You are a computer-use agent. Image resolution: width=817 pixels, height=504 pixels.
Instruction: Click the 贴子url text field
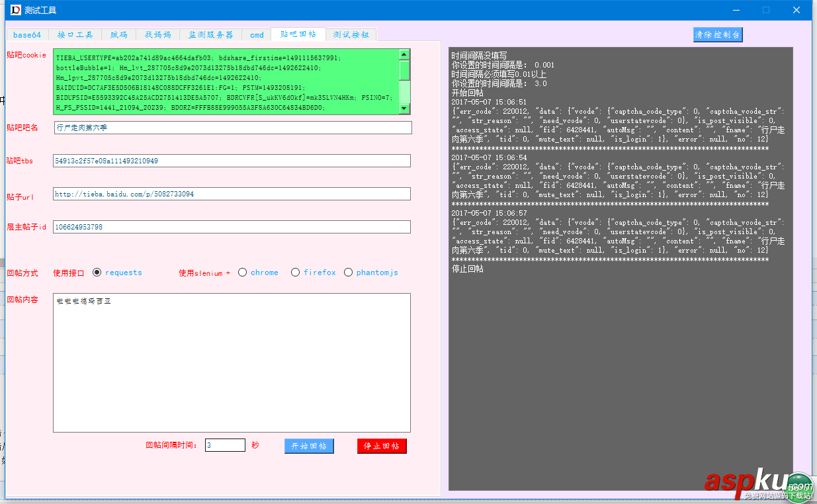232,194
